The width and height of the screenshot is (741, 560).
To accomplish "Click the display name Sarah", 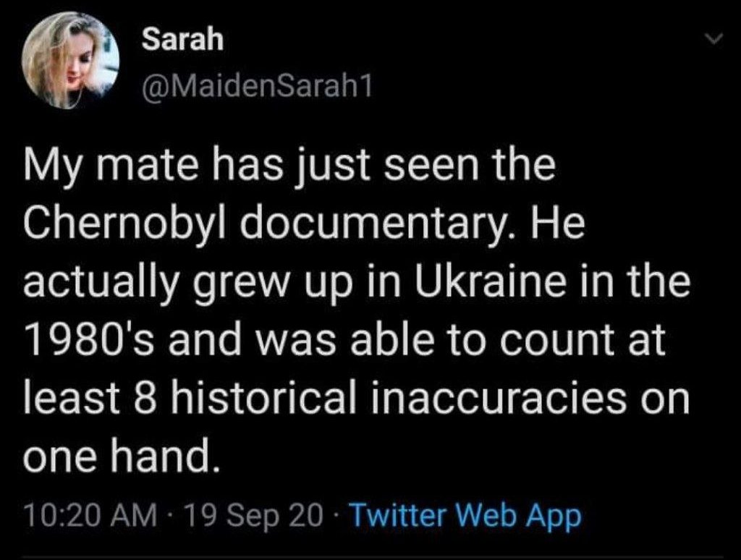I will pyautogui.click(x=182, y=41).
